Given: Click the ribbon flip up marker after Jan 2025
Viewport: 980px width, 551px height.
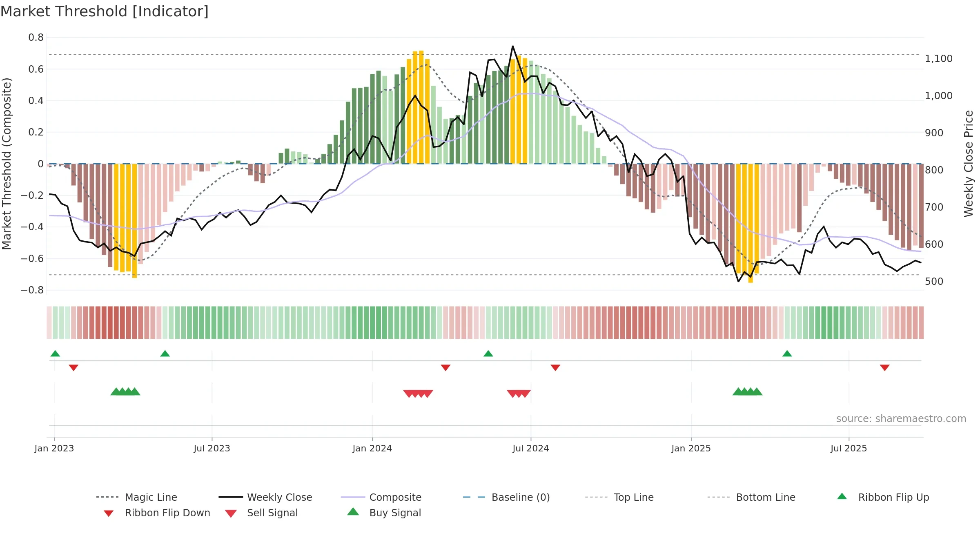Looking at the screenshot, I should 787,353.
